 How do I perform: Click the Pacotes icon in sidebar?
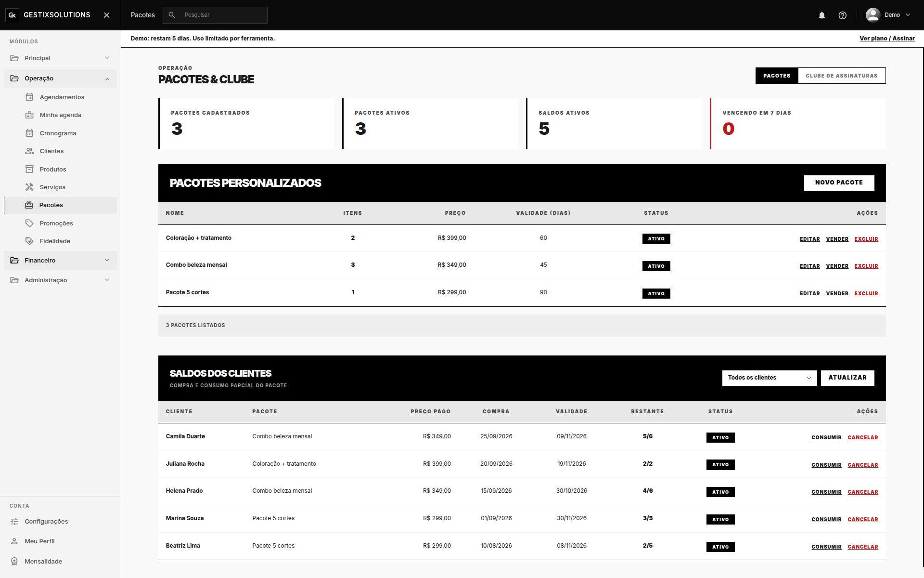point(29,205)
